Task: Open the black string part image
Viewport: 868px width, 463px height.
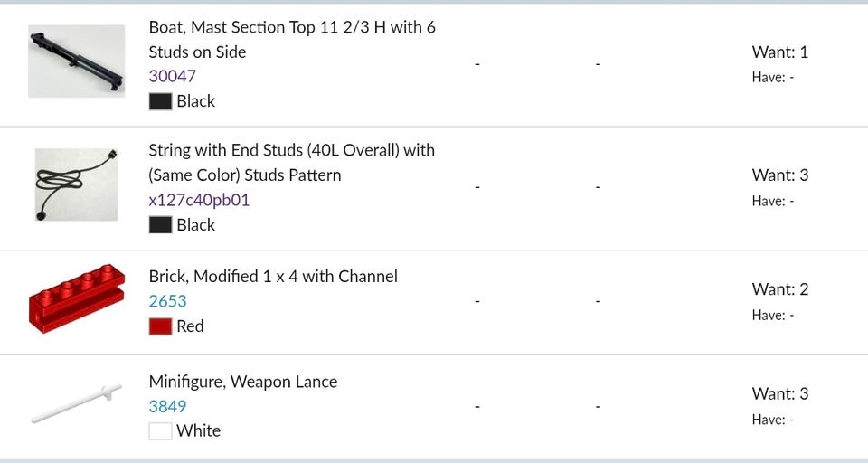Action: [x=76, y=184]
